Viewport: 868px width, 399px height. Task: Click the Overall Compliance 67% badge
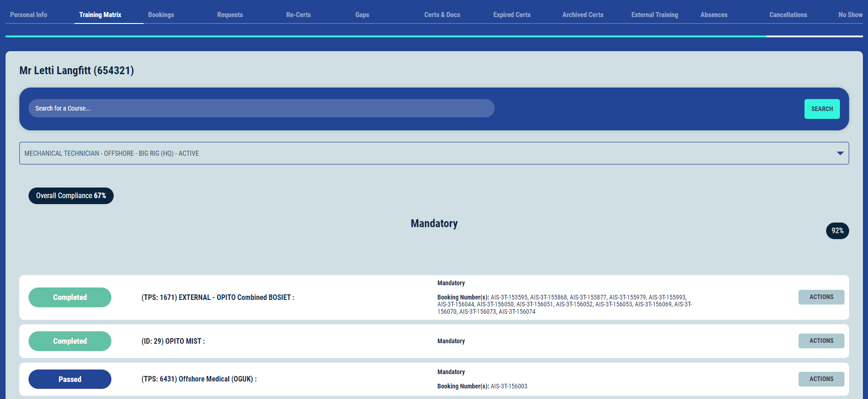pos(71,196)
